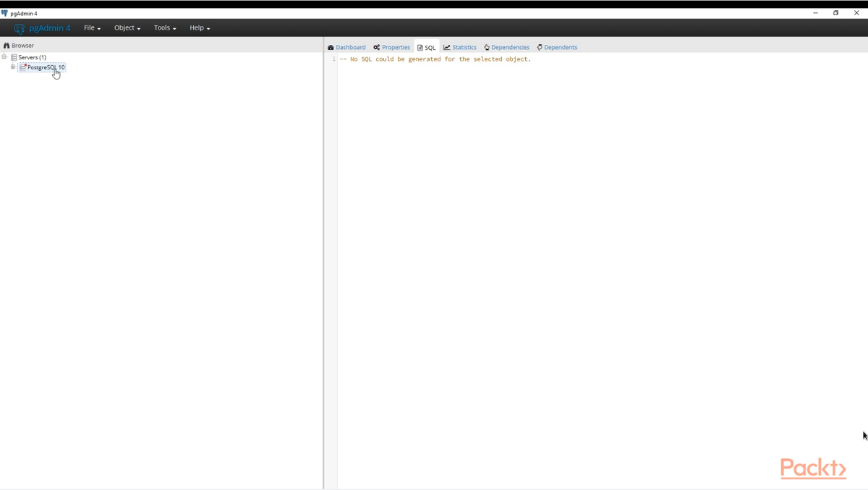This screenshot has width=868, height=490.
Task: Switch to the Properties tab
Action: [x=391, y=47]
